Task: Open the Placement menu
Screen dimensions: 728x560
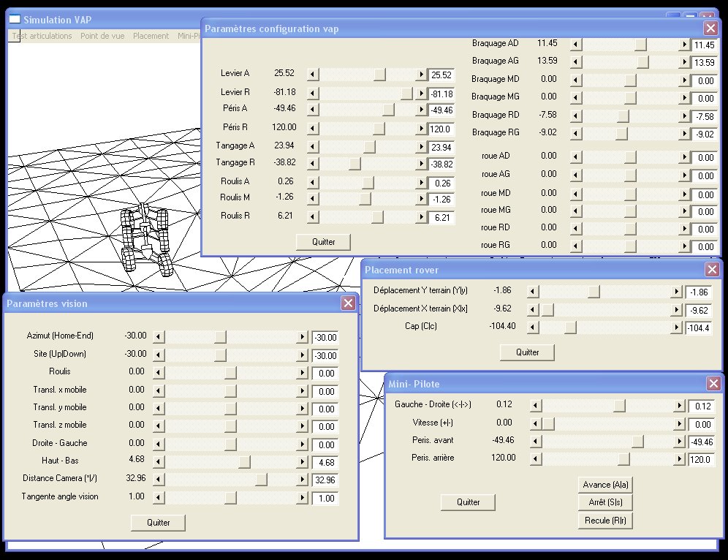Action: (151, 36)
